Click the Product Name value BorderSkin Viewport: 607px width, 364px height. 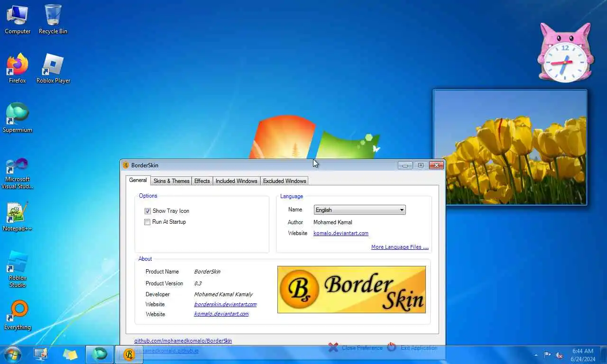(207, 272)
